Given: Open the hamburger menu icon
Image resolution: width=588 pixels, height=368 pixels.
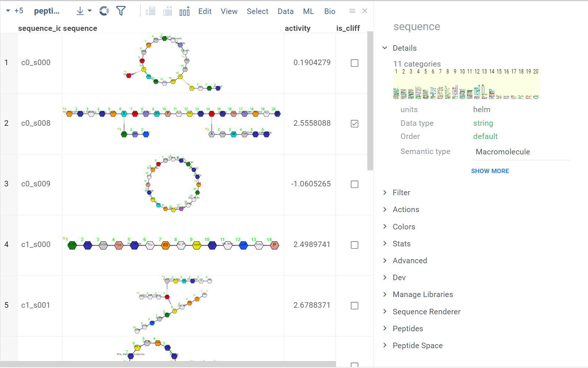Looking at the screenshot, I should 352,11.
